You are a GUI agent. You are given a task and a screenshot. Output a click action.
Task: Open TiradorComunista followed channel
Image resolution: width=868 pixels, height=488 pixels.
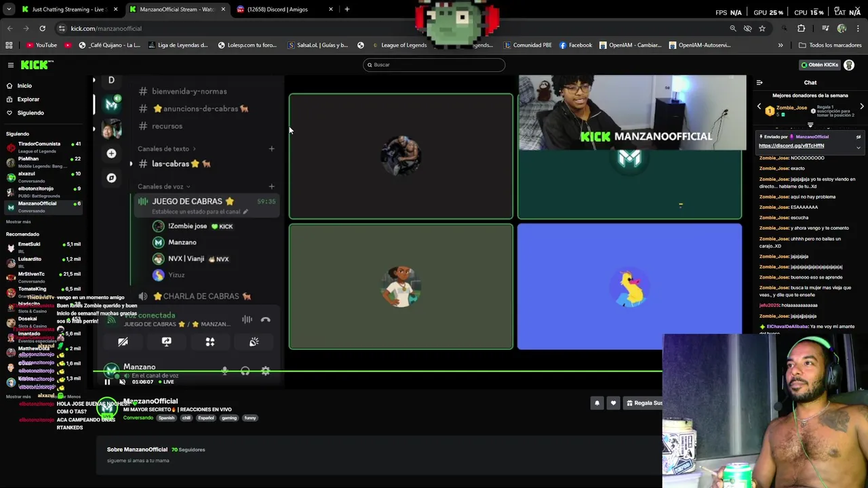(x=43, y=147)
